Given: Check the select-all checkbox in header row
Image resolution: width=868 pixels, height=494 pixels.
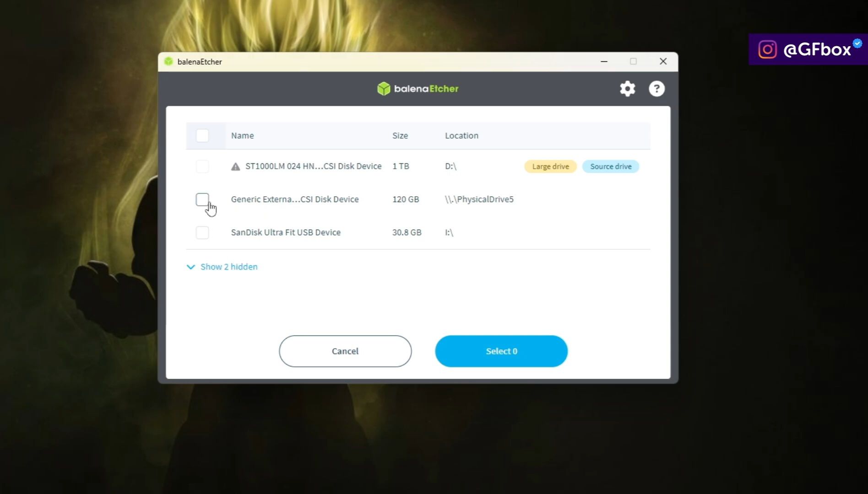Looking at the screenshot, I should (202, 135).
